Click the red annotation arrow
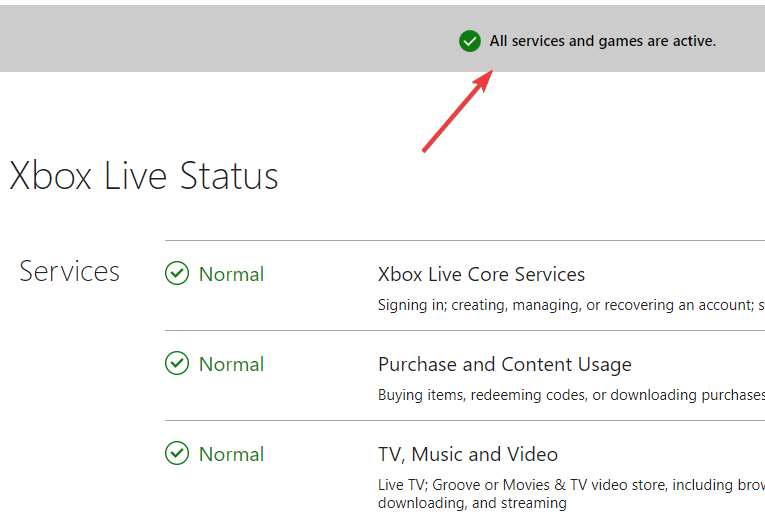 point(458,111)
